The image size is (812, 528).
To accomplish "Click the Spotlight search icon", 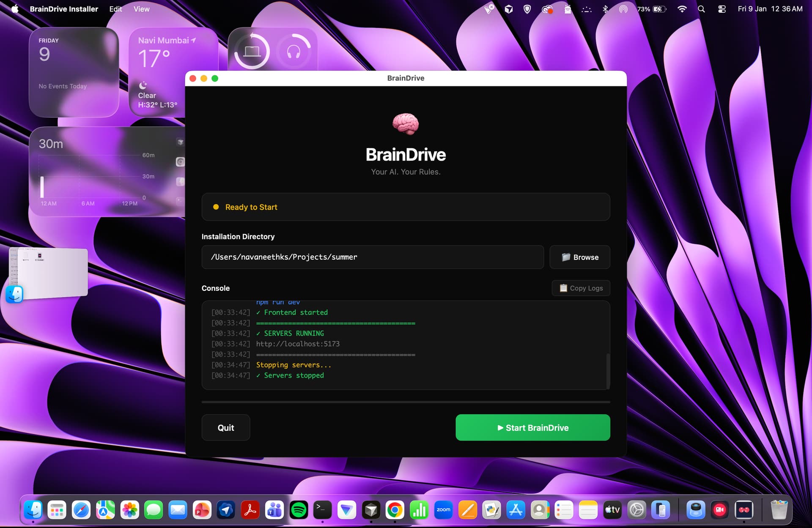I will 701,9.
